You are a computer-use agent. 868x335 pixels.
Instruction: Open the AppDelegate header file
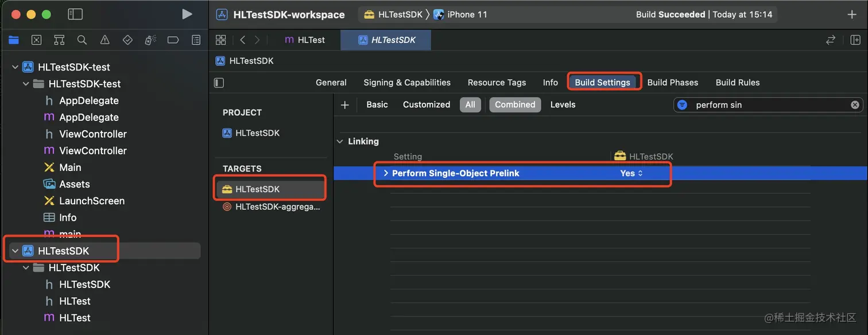point(81,100)
